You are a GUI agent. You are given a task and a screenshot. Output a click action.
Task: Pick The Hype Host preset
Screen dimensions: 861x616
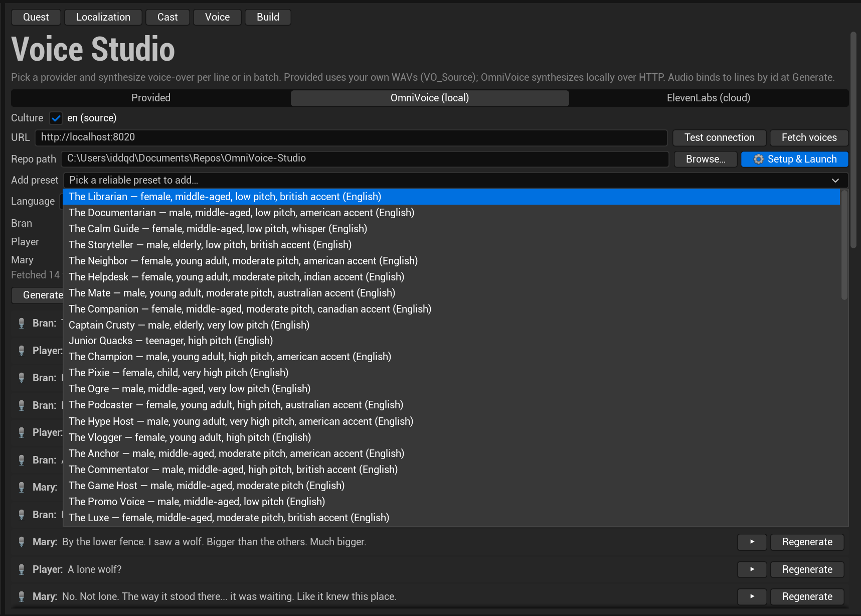(451, 421)
